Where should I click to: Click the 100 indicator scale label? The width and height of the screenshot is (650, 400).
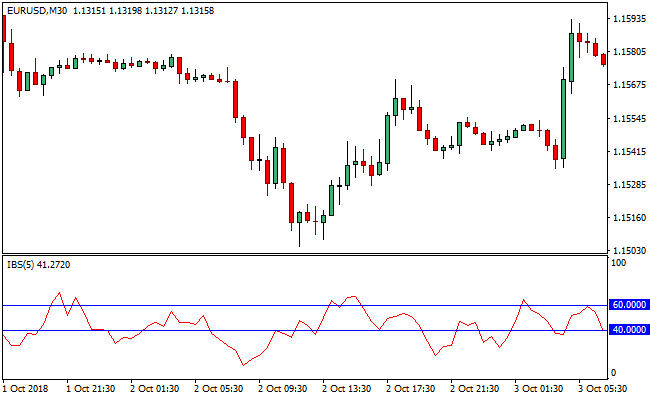coord(618,263)
